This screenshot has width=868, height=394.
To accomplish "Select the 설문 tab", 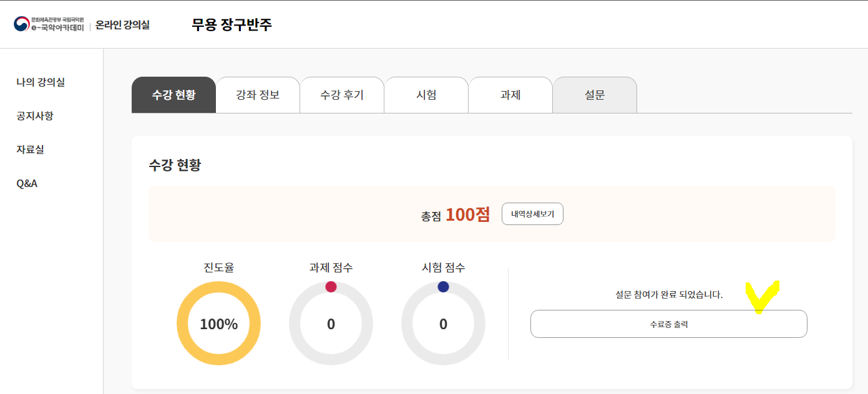I will [595, 95].
